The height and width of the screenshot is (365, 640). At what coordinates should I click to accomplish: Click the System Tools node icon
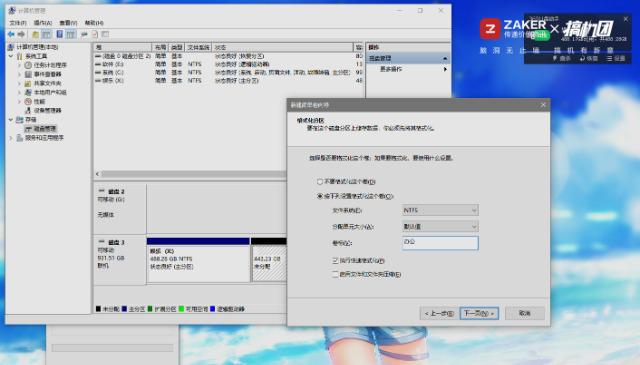19,56
